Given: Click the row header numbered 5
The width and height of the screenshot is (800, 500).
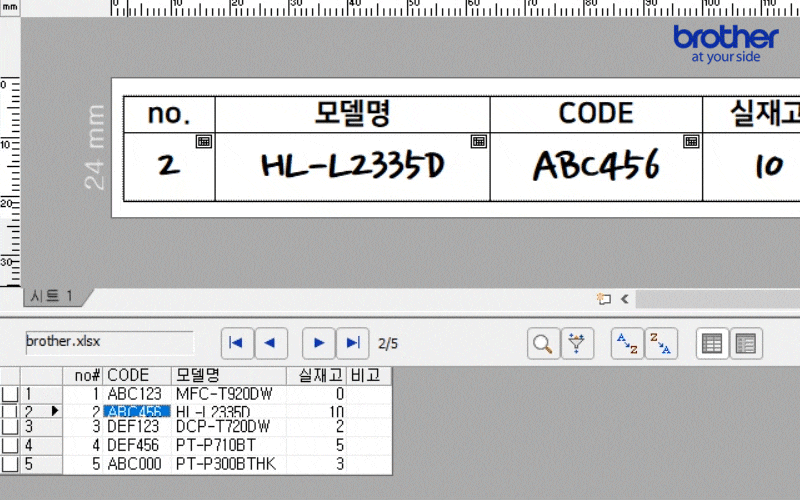Looking at the screenshot, I should (41, 464).
